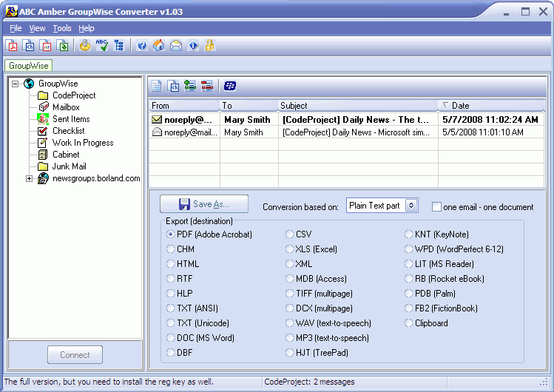Select the Clipboard destination radio button

point(409,323)
